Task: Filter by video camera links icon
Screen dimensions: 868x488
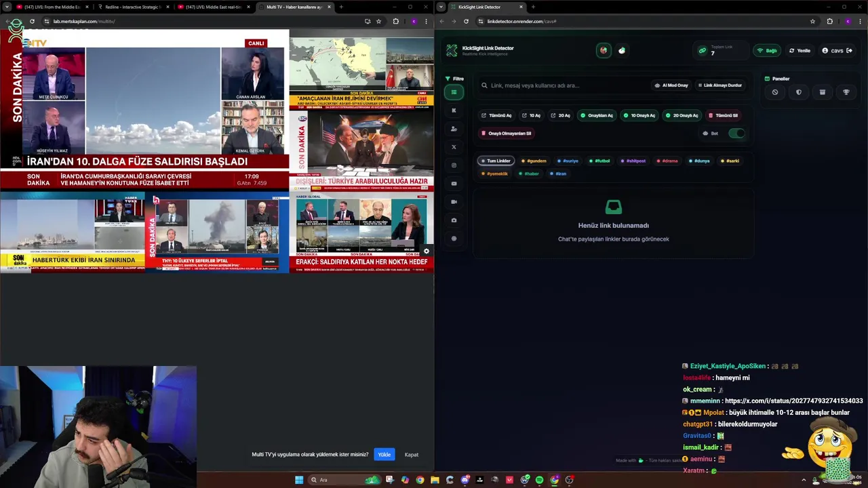Action: [x=454, y=202]
